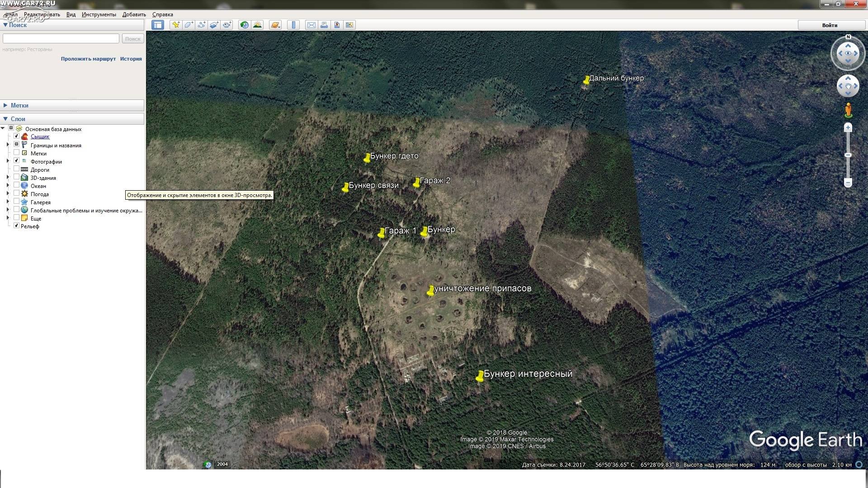Expand the Метки panel
868x488 pixels.
pos(5,105)
